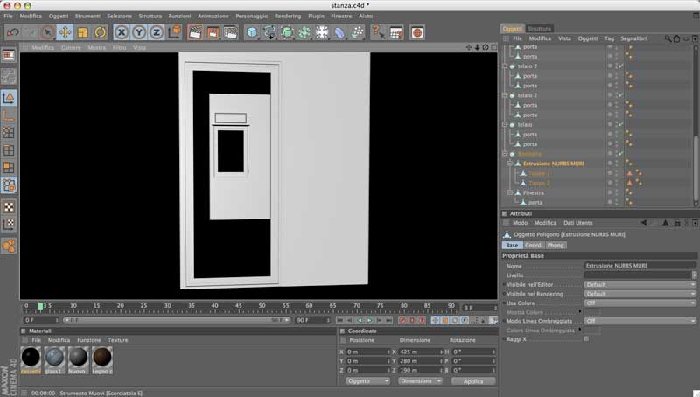The image size is (700, 397).
Task: Add a cube primitive from toolbar
Action: coord(252,32)
